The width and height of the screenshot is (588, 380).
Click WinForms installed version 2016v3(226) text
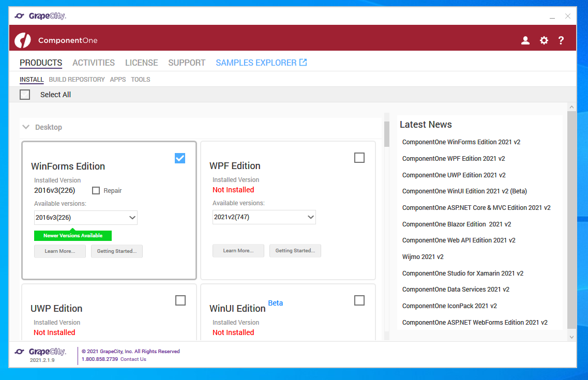pyautogui.click(x=54, y=190)
